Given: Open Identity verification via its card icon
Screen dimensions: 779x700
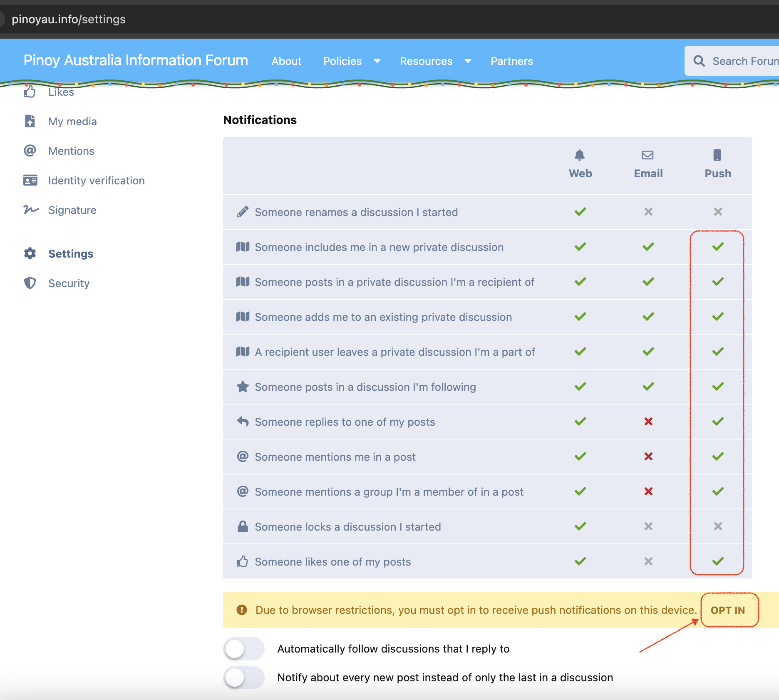Looking at the screenshot, I should pyautogui.click(x=30, y=181).
